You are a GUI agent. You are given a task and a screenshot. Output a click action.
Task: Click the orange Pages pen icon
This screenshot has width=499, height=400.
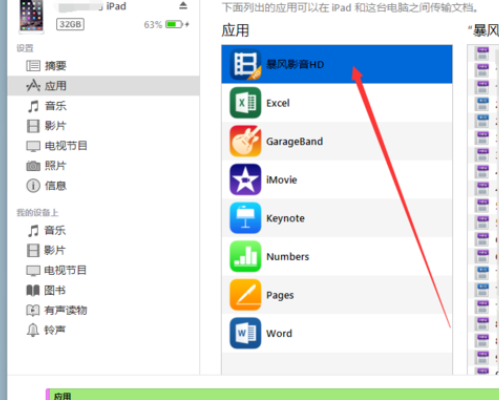coord(245,295)
